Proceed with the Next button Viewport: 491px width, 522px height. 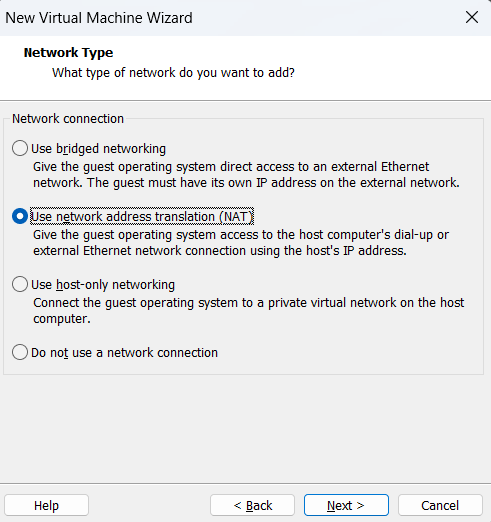click(x=346, y=505)
